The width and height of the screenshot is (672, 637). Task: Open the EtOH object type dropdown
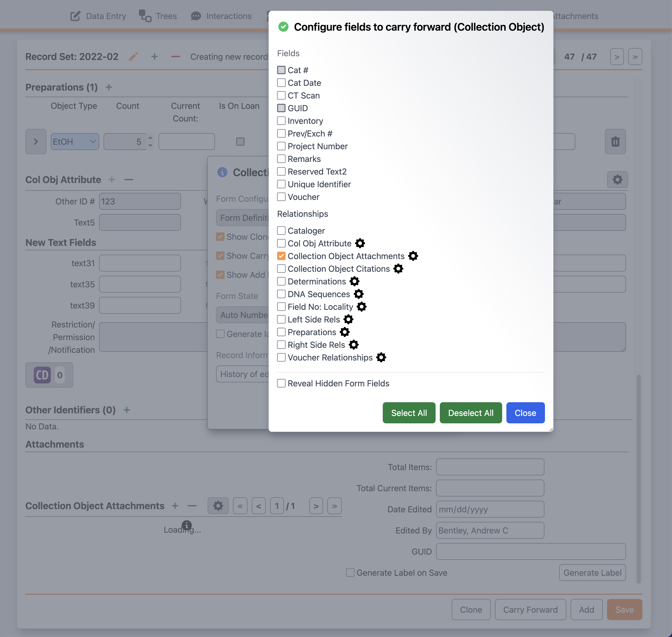pyautogui.click(x=75, y=141)
